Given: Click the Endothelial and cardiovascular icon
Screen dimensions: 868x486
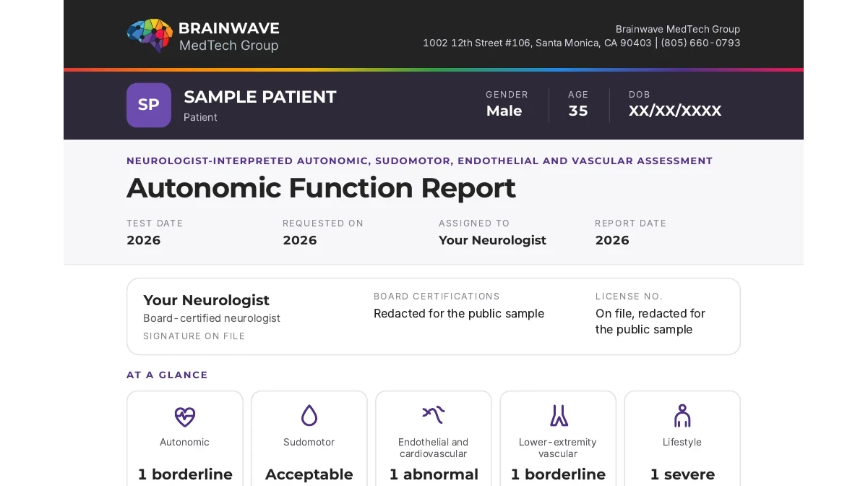Looking at the screenshot, I should [x=434, y=414].
